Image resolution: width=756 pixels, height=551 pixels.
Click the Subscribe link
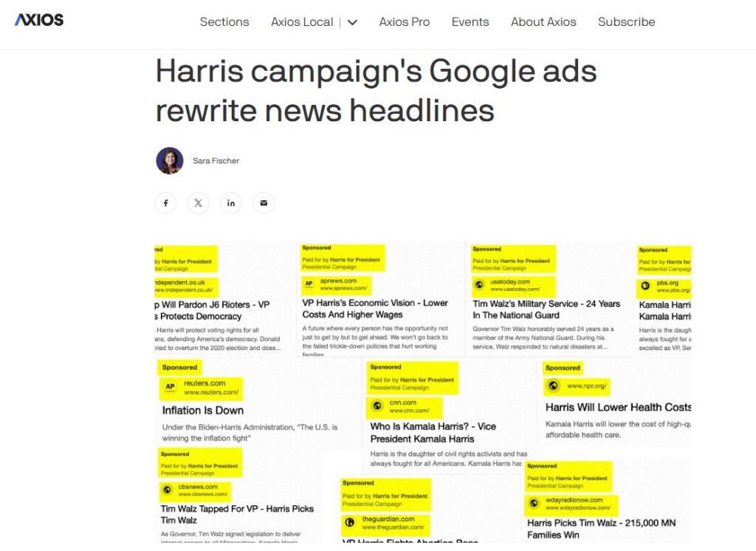click(626, 22)
